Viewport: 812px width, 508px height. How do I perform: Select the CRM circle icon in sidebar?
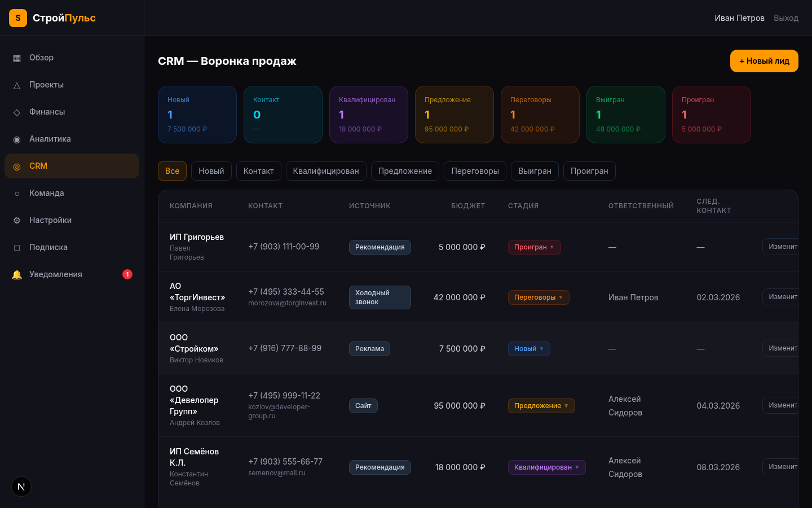coord(17,166)
